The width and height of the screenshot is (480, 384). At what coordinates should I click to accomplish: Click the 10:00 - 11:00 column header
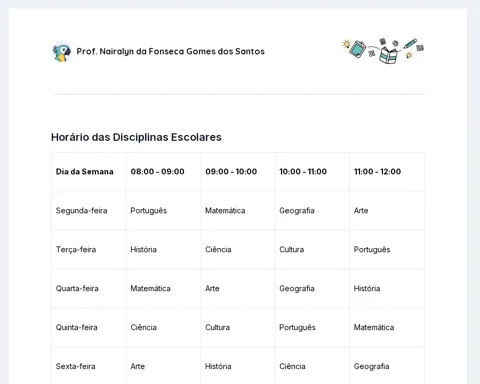pyautogui.click(x=303, y=172)
